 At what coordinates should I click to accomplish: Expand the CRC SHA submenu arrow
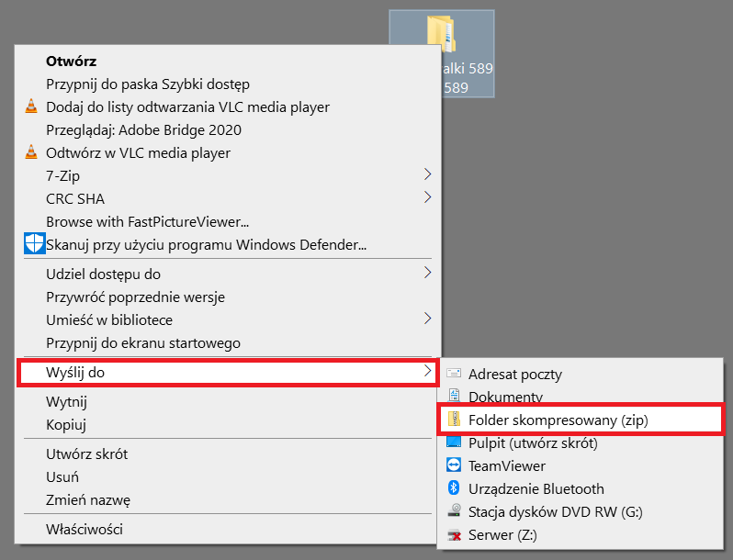click(427, 196)
